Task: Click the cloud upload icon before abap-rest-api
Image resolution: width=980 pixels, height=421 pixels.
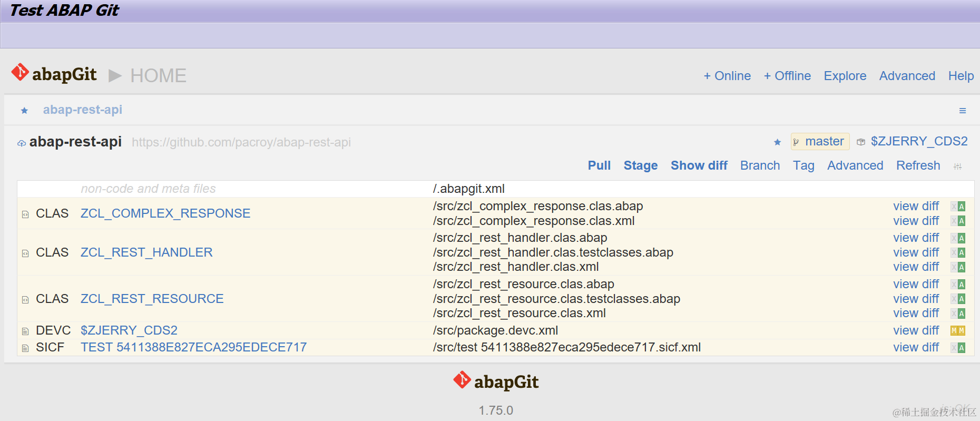Action: click(22, 143)
